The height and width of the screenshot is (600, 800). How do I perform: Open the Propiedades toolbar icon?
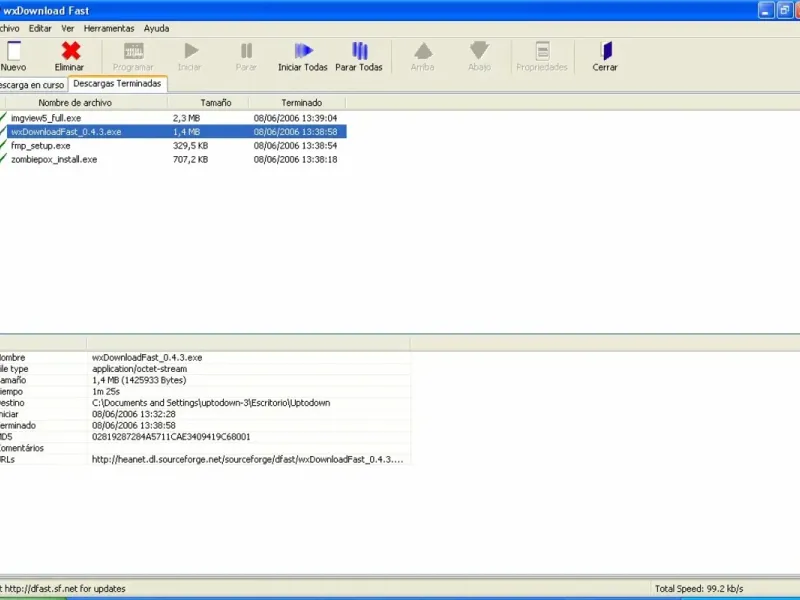[542, 51]
